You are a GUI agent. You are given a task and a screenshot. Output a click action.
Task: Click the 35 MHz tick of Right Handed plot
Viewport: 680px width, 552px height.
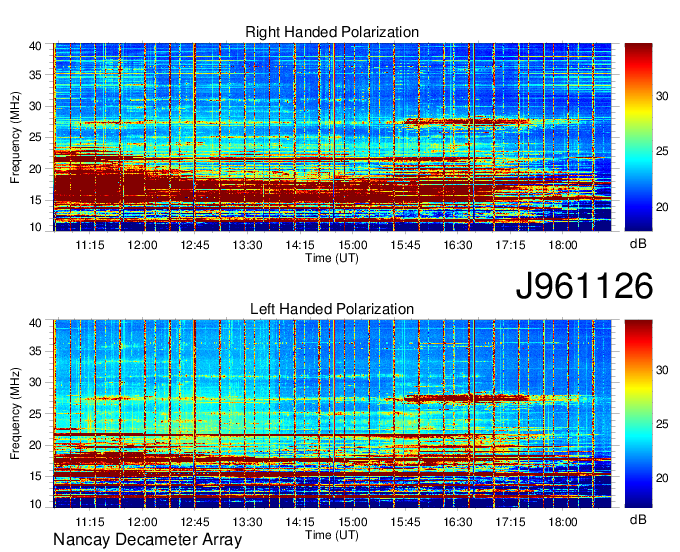click(x=35, y=75)
